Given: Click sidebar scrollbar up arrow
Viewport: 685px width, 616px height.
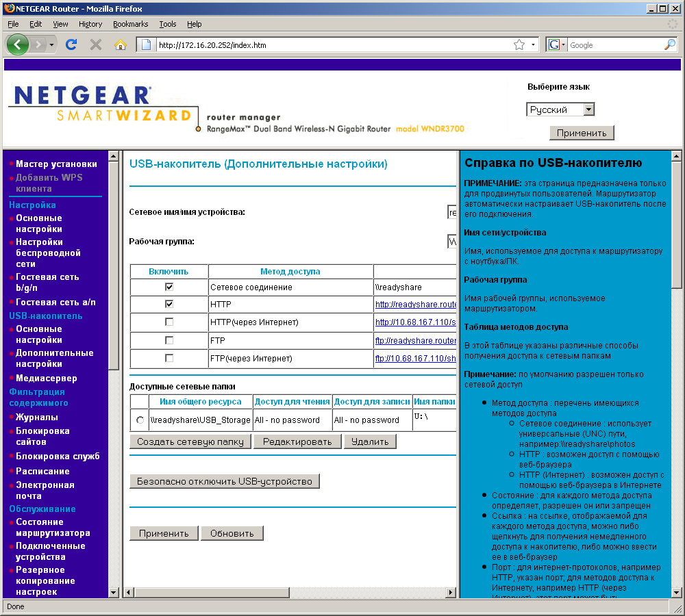Looking at the screenshot, I should tap(114, 156).
